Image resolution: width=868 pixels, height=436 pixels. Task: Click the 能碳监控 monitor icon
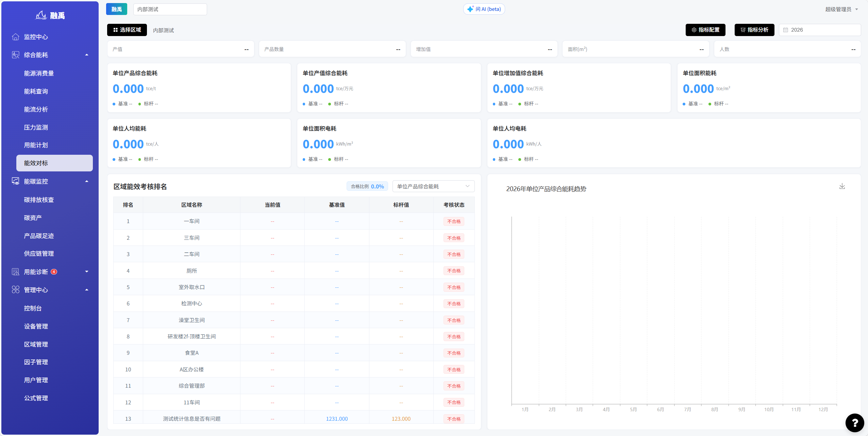(x=15, y=181)
